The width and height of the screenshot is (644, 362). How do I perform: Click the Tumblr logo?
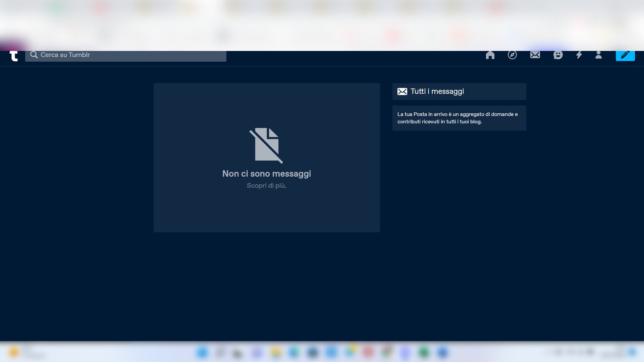point(14,56)
